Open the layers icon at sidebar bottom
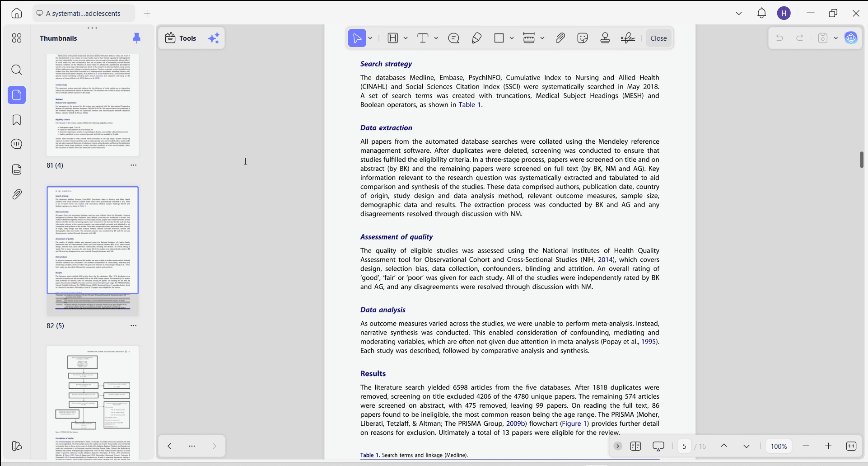The image size is (868, 466). (x=17, y=446)
